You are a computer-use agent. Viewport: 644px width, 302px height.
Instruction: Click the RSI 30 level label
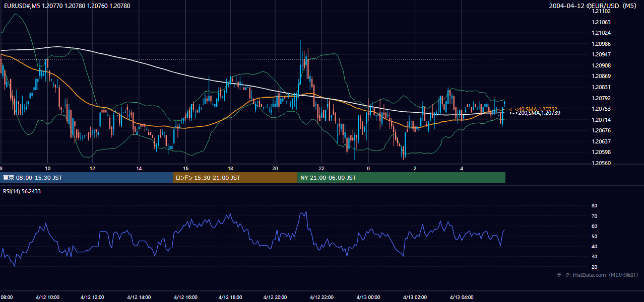pos(594,257)
